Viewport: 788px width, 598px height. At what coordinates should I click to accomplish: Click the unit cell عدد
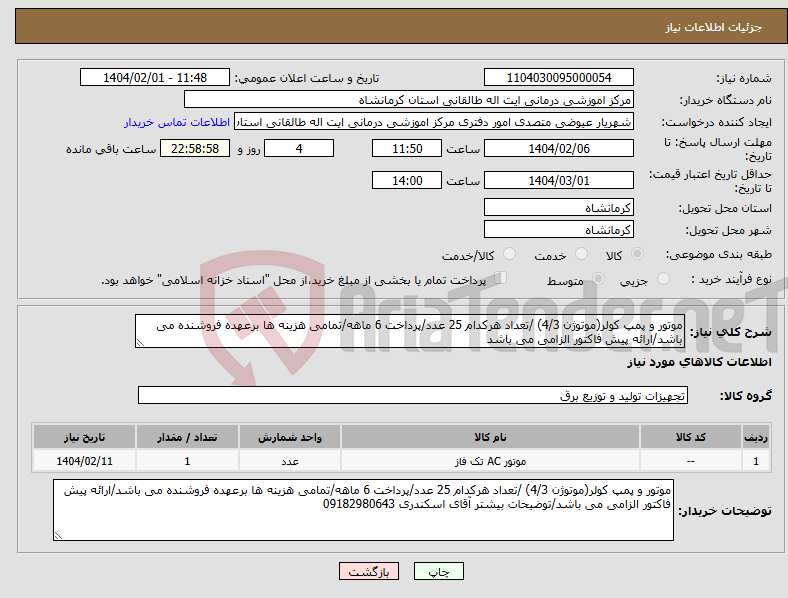(290, 461)
